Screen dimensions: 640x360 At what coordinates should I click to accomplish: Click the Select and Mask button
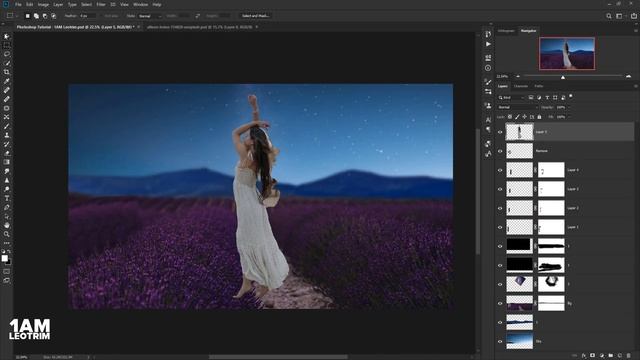point(256,16)
